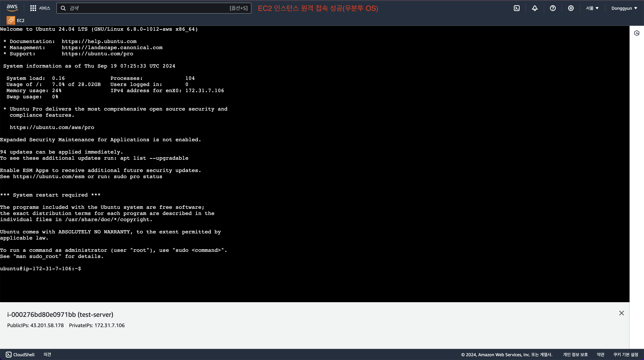Click the AWS logo home icon

point(12,8)
